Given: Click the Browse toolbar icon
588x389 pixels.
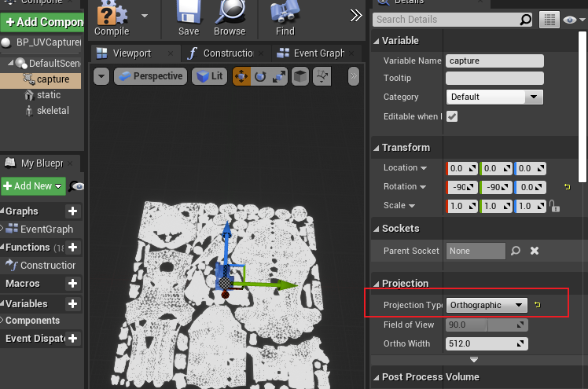Looking at the screenshot, I should pos(230,19).
